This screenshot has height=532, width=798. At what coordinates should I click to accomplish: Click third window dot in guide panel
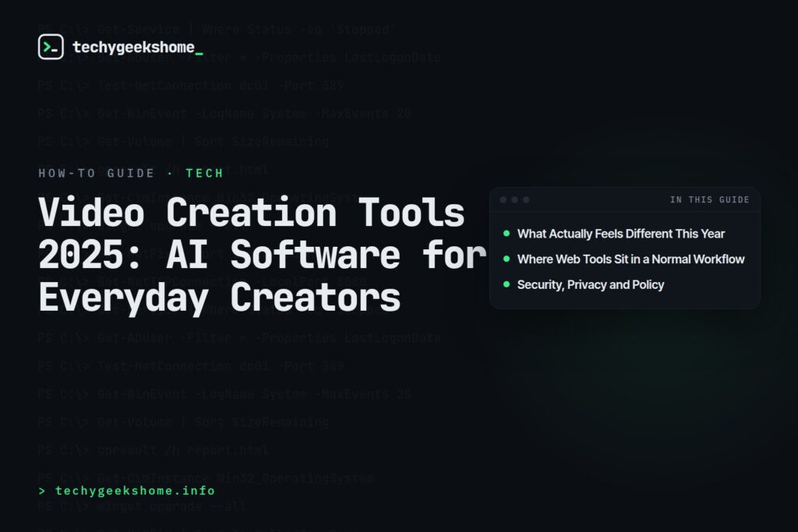[x=526, y=200]
